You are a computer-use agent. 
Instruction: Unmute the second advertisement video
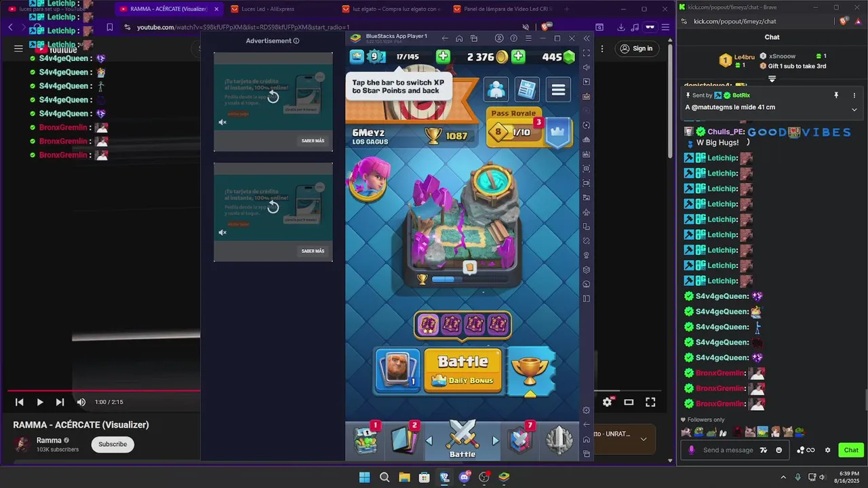pos(222,232)
